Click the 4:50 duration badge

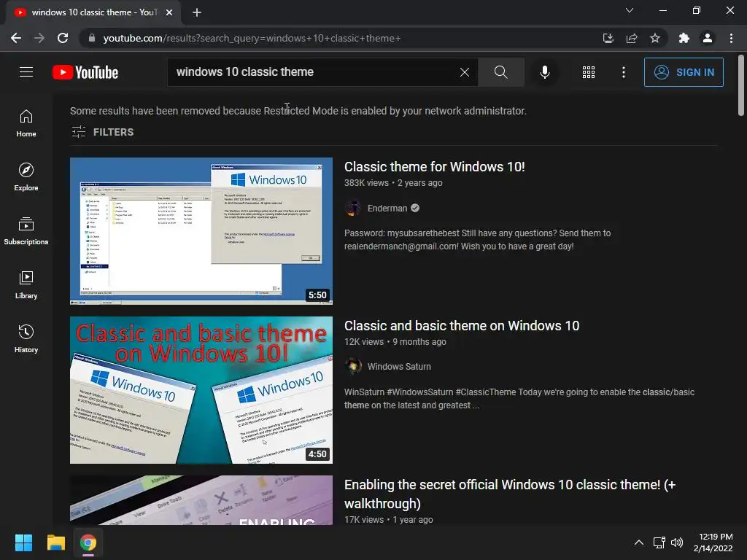(317, 454)
